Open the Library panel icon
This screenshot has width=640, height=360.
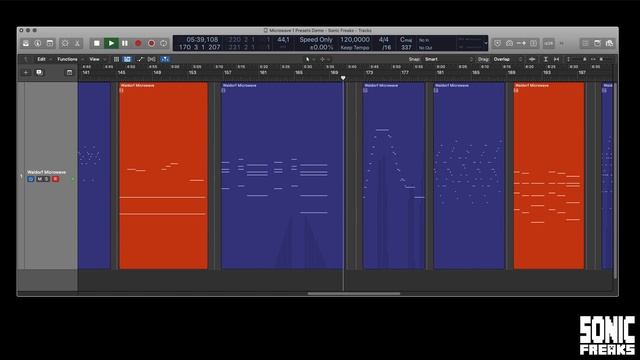[x=26, y=43]
